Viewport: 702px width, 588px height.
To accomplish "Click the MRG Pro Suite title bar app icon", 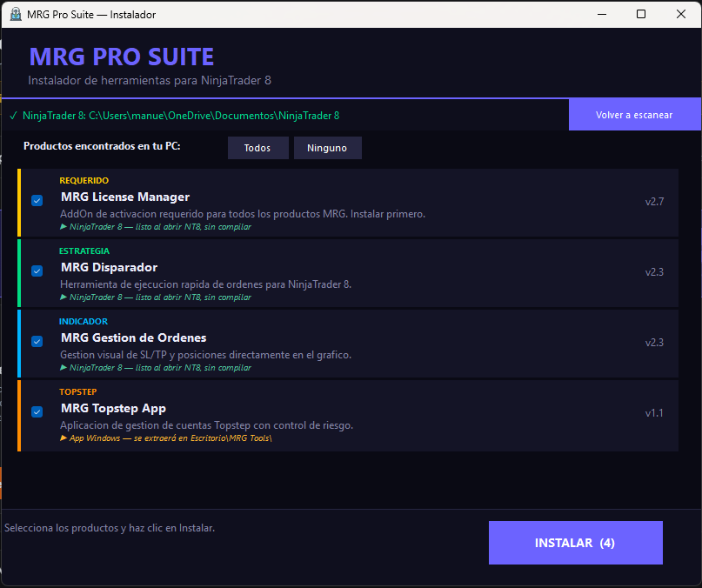I will 16,14.
